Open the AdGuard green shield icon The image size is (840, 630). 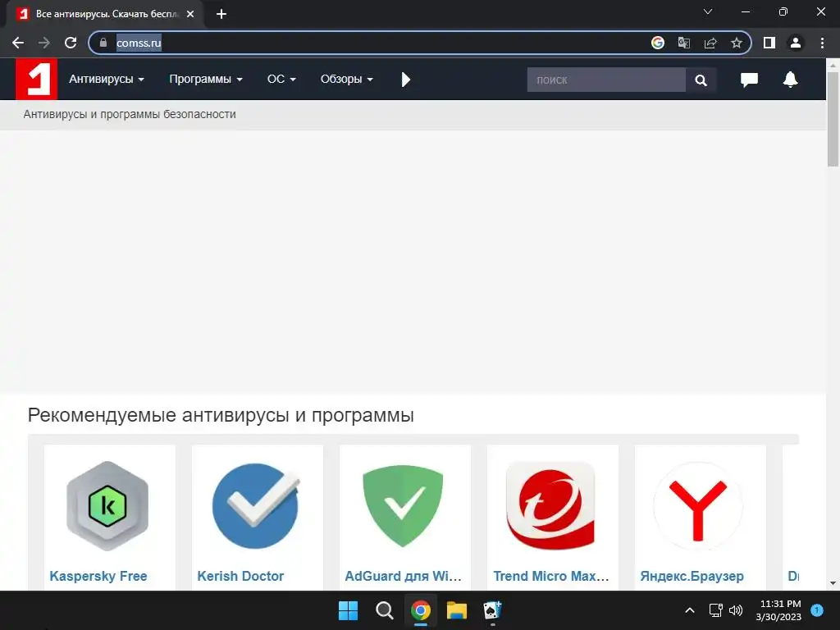click(x=403, y=505)
